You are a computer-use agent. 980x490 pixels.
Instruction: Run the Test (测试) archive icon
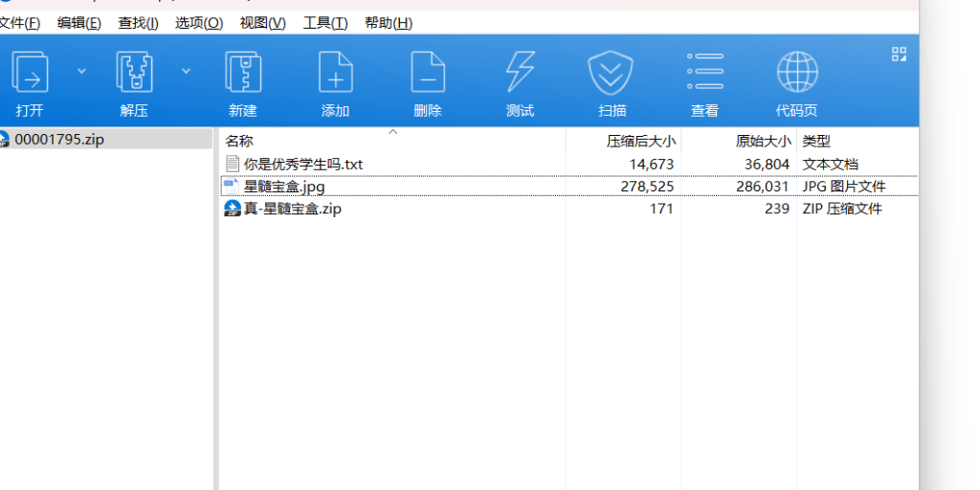[520, 73]
